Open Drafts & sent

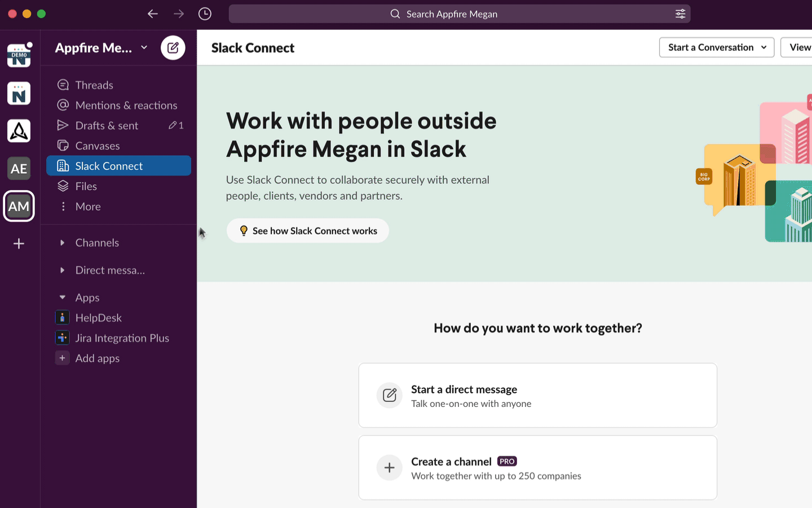[118, 125]
